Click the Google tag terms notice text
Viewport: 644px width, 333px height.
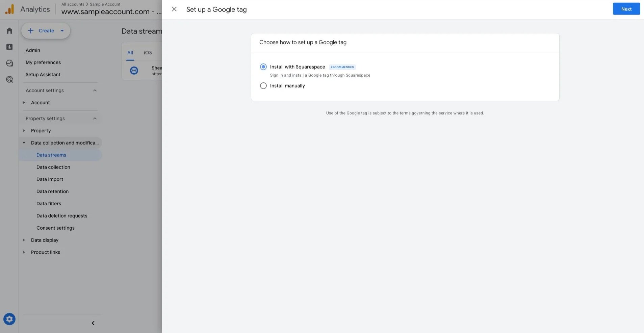click(405, 113)
